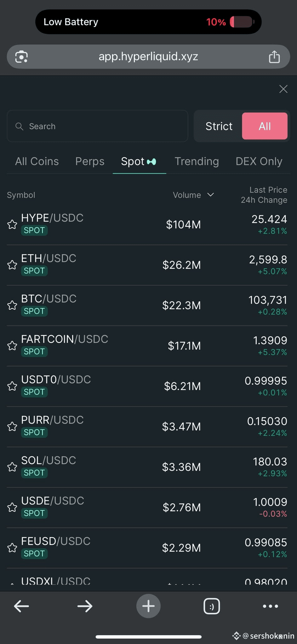The image size is (297, 644).
Task: Tap the browser share icon
Action: [274, 57]
